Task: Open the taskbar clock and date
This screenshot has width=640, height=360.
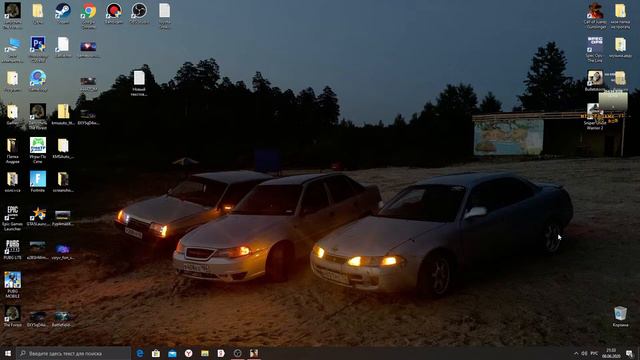Action: pos(611,353)
